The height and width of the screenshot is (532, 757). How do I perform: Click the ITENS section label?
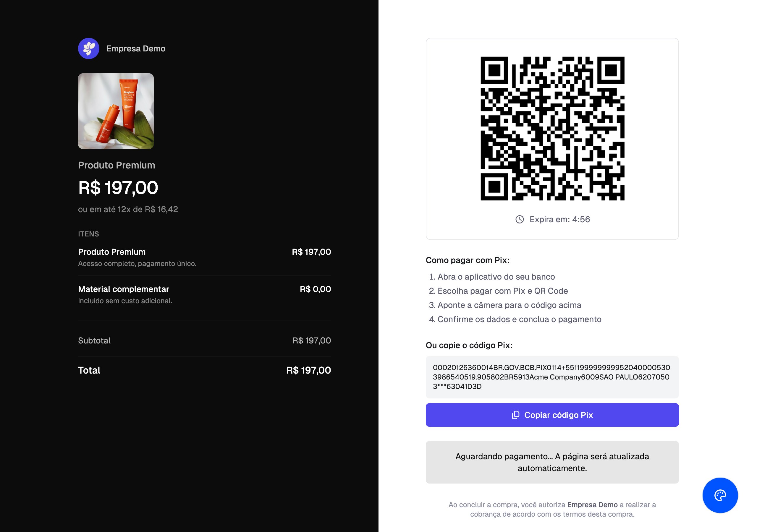88,234
